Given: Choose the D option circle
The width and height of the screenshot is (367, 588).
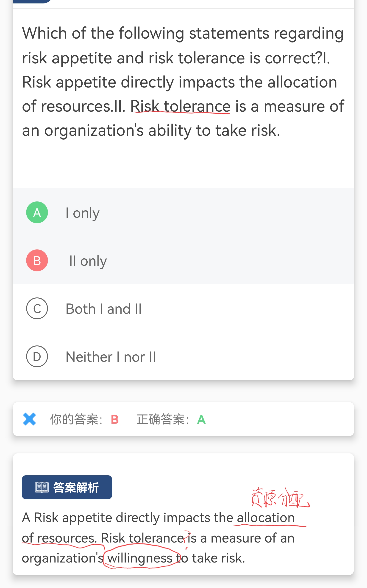Looking at the screenshot, I should 37,356.
